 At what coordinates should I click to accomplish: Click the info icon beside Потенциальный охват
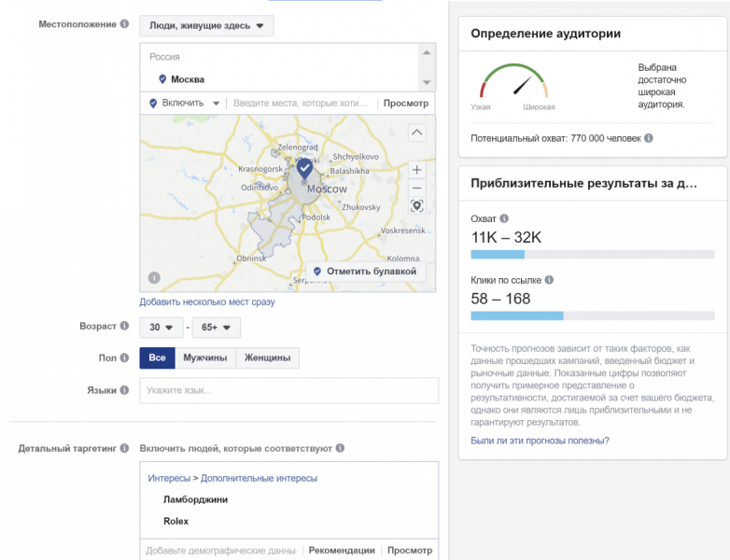tap(649, 138)
